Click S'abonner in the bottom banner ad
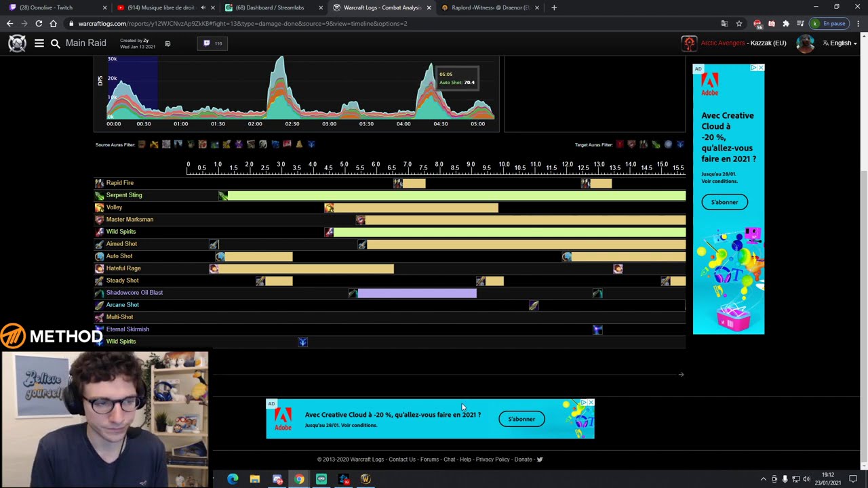 tap(521, 419)
